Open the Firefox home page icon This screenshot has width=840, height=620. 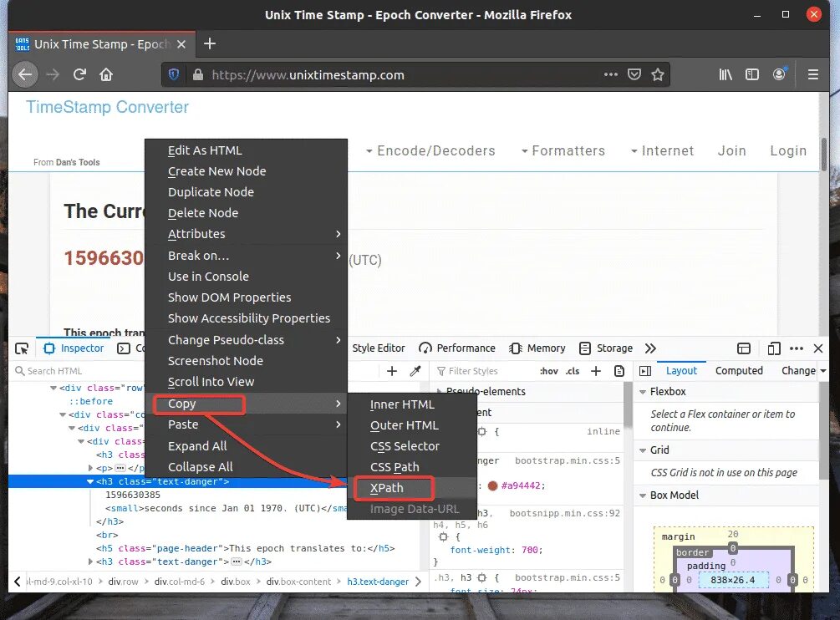106,74
